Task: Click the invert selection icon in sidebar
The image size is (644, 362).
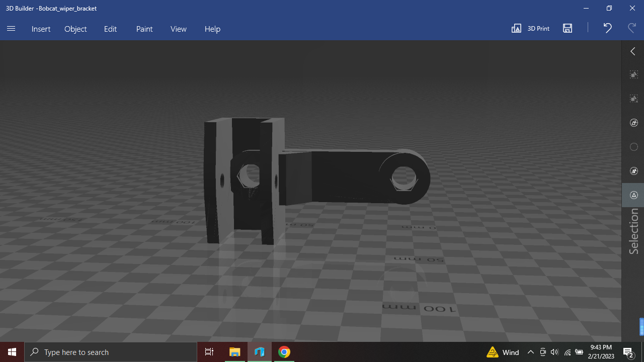Action: pos(633,123)
